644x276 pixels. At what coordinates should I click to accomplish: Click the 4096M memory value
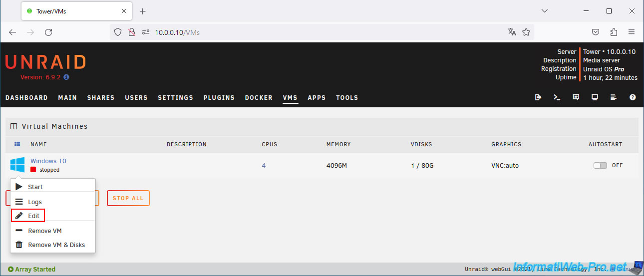(x=336, y=165)
